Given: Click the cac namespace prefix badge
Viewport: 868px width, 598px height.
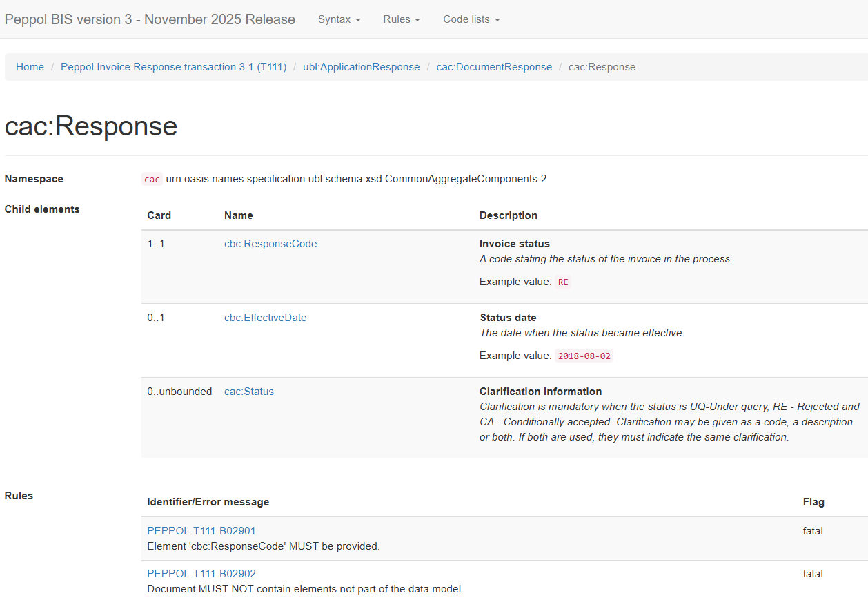Looking at the screenshot, I should tap(152, 180).
